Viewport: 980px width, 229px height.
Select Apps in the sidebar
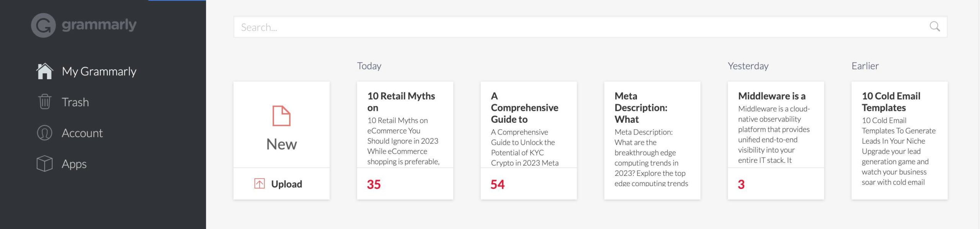coord(74,164)
